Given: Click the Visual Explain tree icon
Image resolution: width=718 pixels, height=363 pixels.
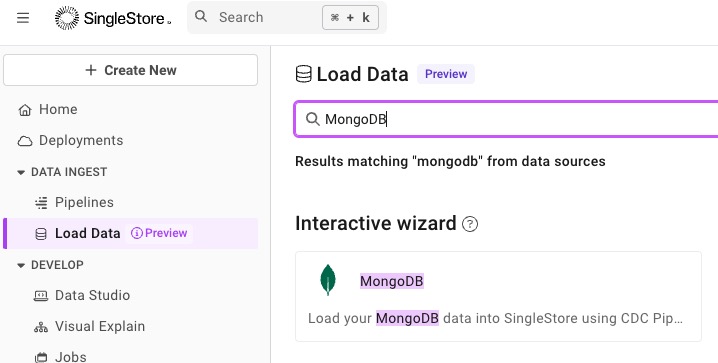Looking at the screenshot, I should tap(41, 327).
